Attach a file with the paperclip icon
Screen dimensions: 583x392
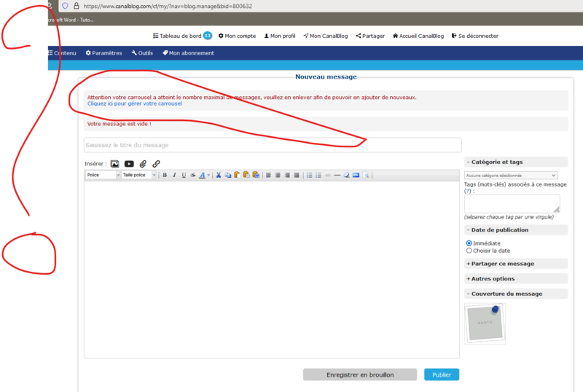coord(143,164)
